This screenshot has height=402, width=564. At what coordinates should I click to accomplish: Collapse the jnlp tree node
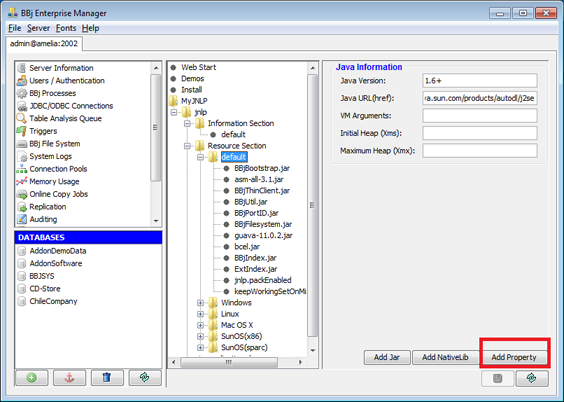[x=174, y=112]
